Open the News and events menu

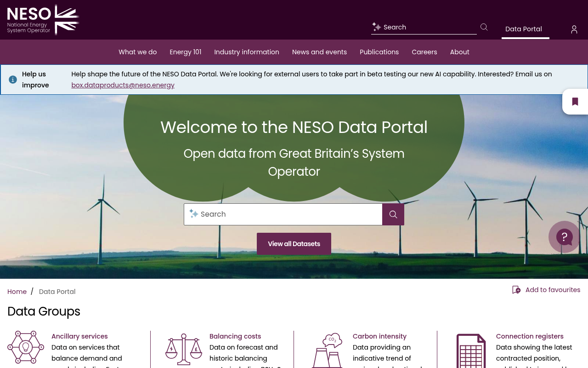319,52
